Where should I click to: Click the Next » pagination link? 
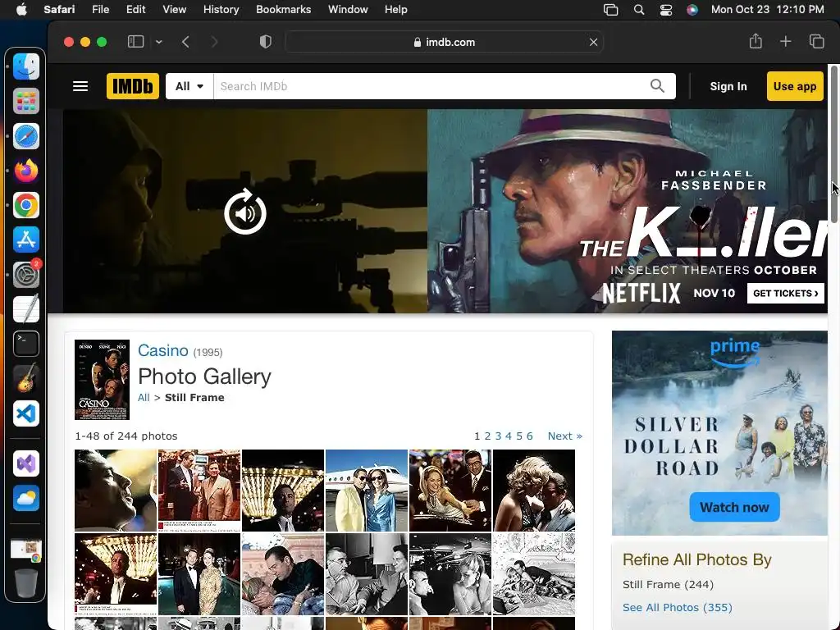(564, 436)
